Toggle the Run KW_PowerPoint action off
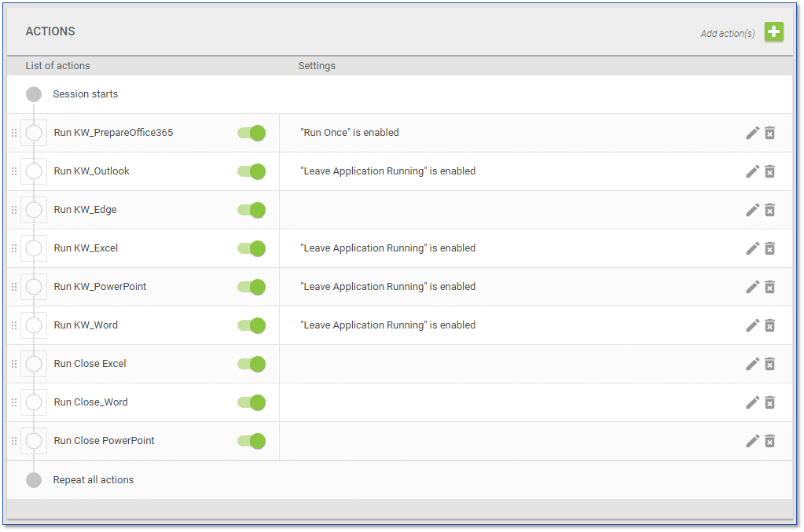The height and width of the screenshot is (532, 804). tap(251, 287)
